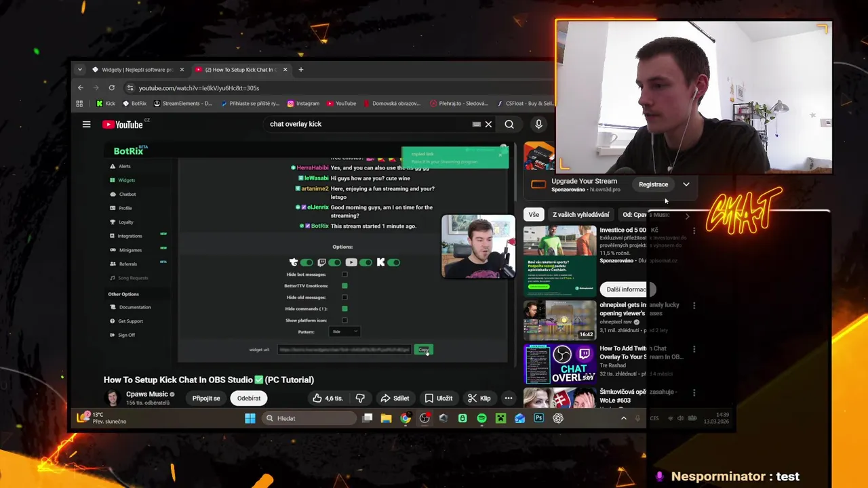Toggle the Kick platform switch
868x488 pixels.
(x=393, y=262)
